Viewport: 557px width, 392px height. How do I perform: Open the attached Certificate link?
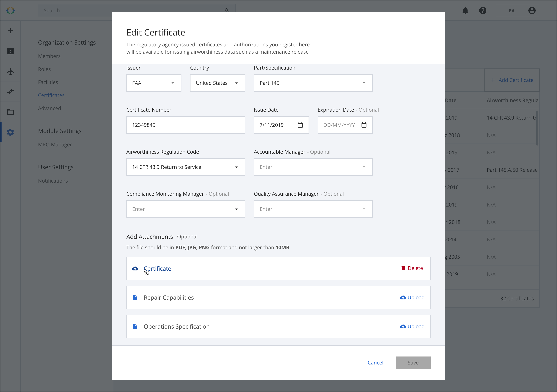coord(157,269)
